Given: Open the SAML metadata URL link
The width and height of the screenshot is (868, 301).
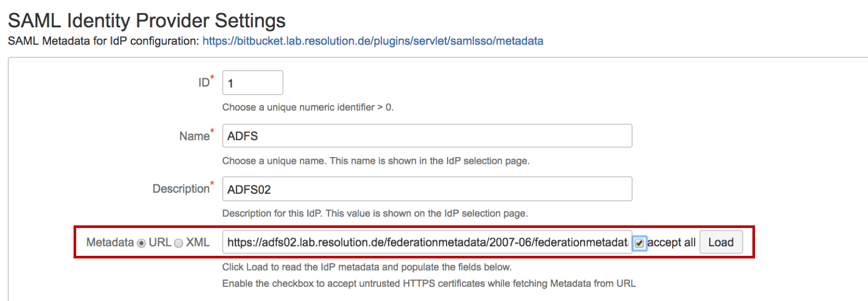Looking at the screenshot, I should point(373,41).
